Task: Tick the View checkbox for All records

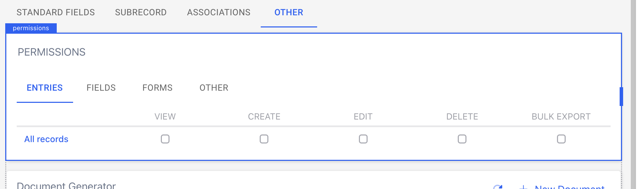Action: [x=165, y=139]
